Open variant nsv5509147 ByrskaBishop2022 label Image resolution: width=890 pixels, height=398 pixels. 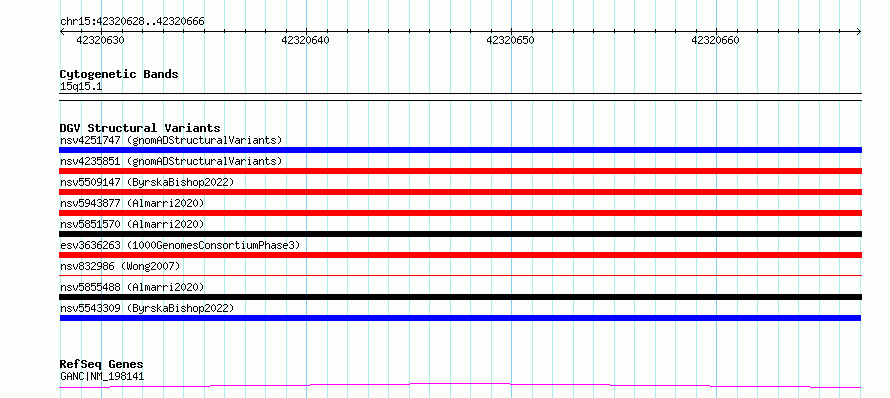[147, 182]
